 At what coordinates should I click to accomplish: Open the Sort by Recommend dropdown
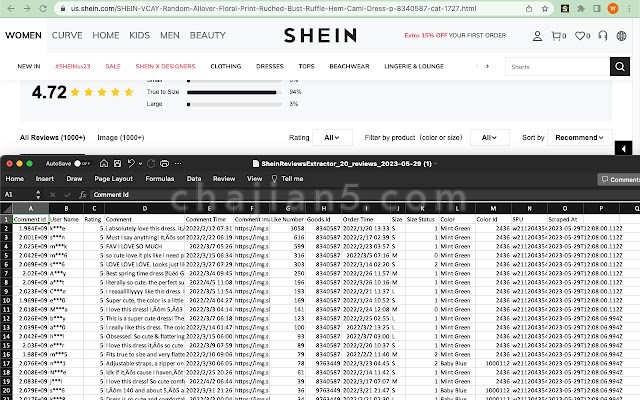(x=579, y=138)
